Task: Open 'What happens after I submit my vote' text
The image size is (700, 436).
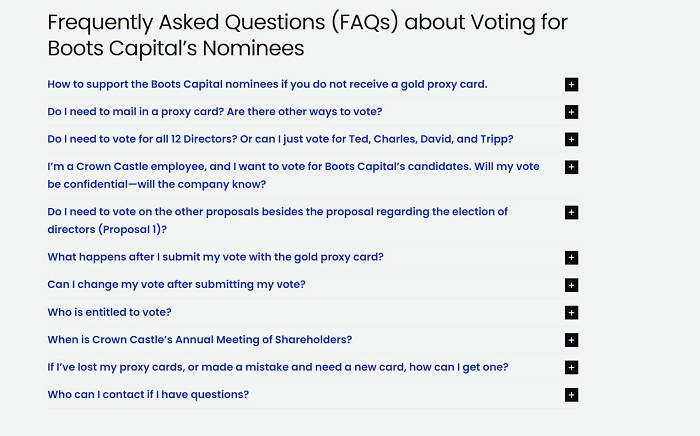Action: (215, 257)
